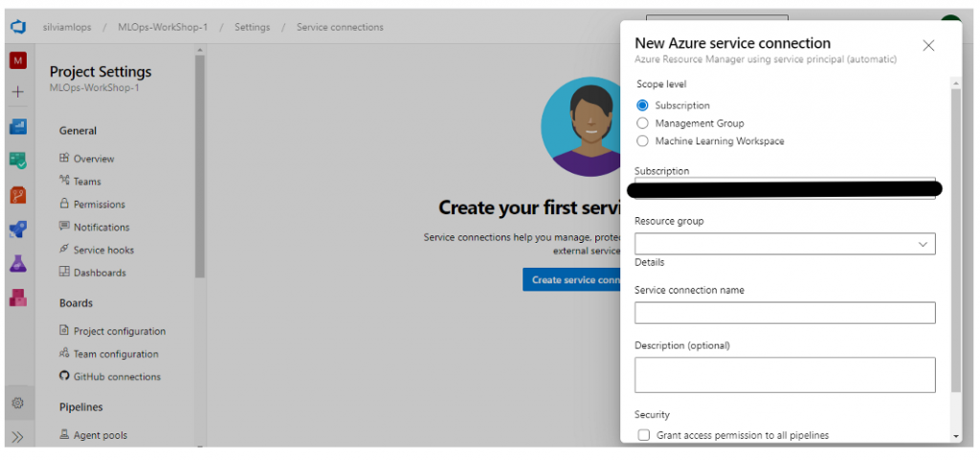Click the Project Settings heading

[100, 72]
